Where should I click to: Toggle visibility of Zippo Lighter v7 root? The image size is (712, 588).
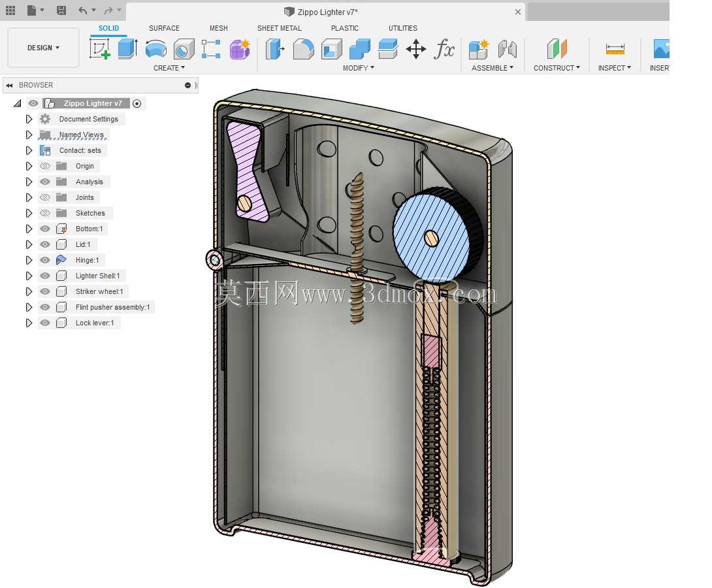click(33, 103)
